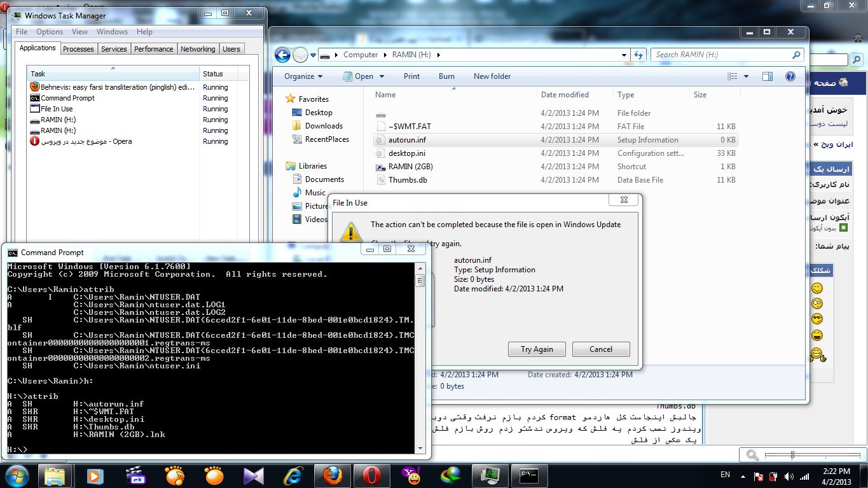This screenshot has width=868, height=488.
Task: Open the change view dropdown arrow
Action: point(746,76)
